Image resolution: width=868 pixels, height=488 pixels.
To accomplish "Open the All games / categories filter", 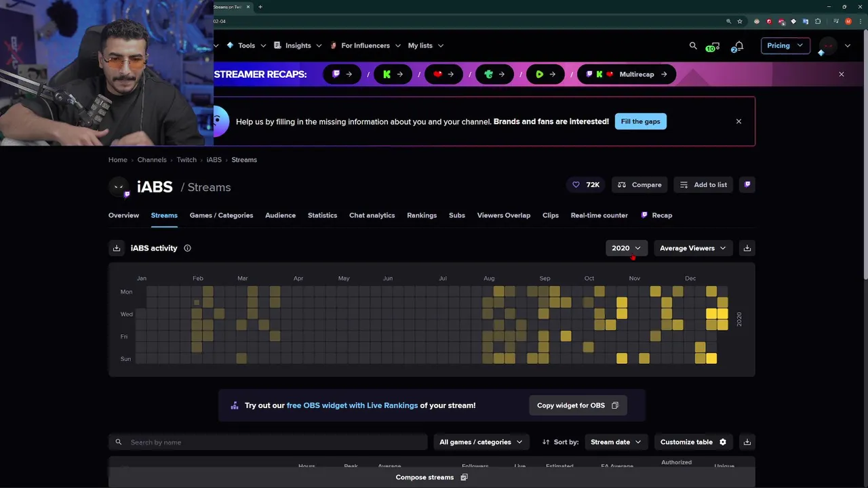I will tap(481, 442).
